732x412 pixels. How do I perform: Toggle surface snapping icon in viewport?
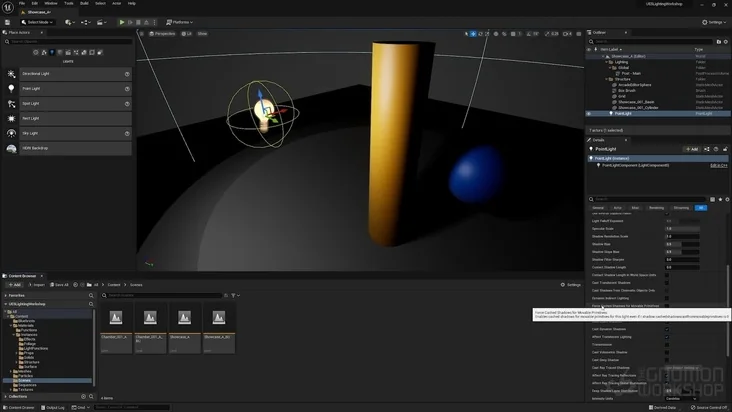pyautogui.click(x=504, y=34)
